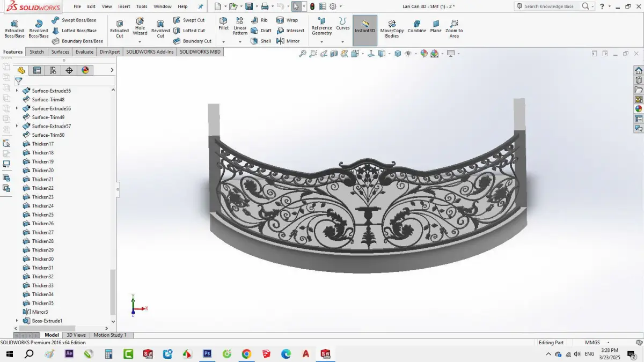This screenshot has width=644, height=362.
Task: Open Move/Copy Bodies tool
Action: coord(392,29)
